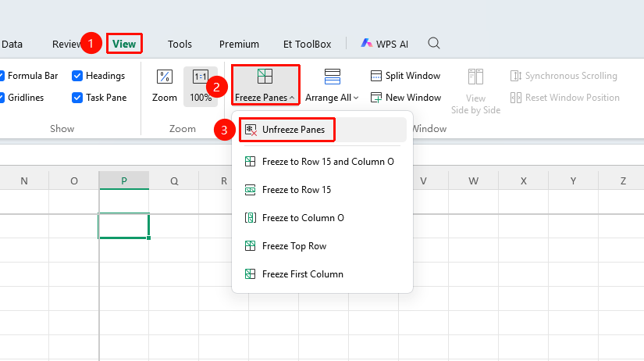Select column header W

tap(473, 181)
